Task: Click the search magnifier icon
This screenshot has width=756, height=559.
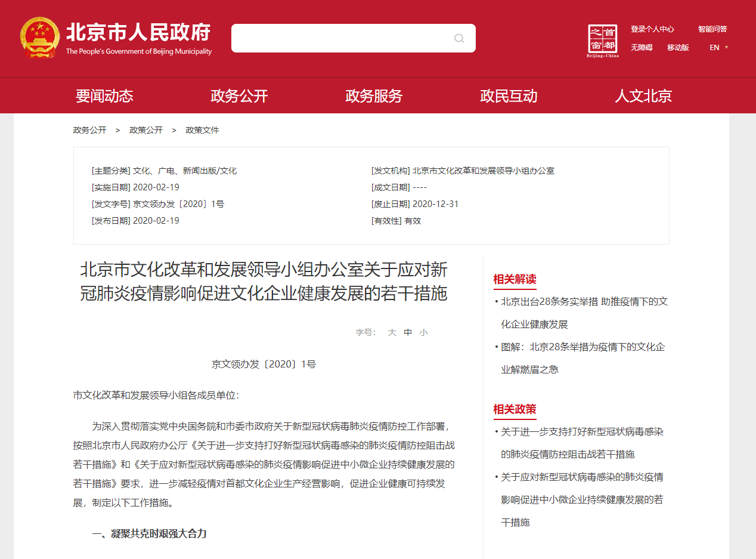Action: [459, 38]
